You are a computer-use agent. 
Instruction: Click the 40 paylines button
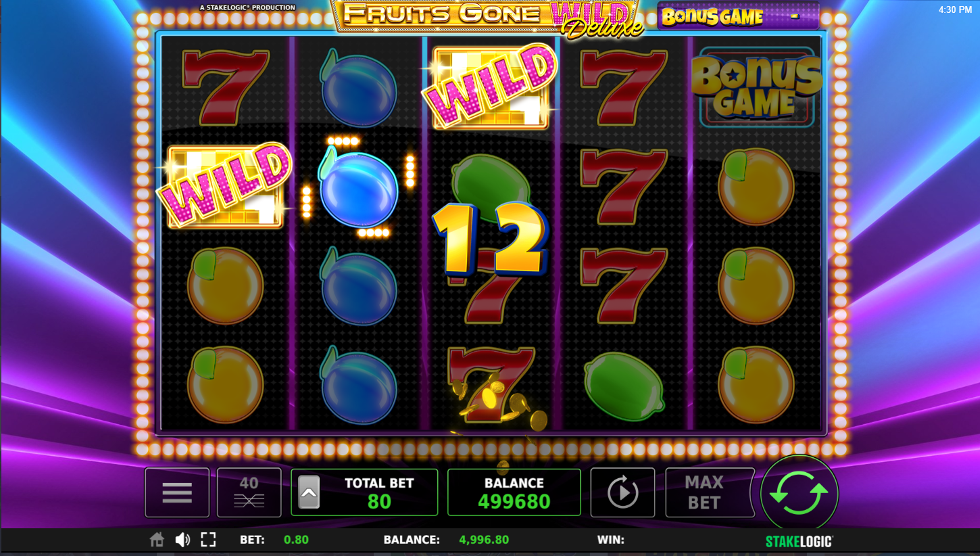[x=249, y=492]
